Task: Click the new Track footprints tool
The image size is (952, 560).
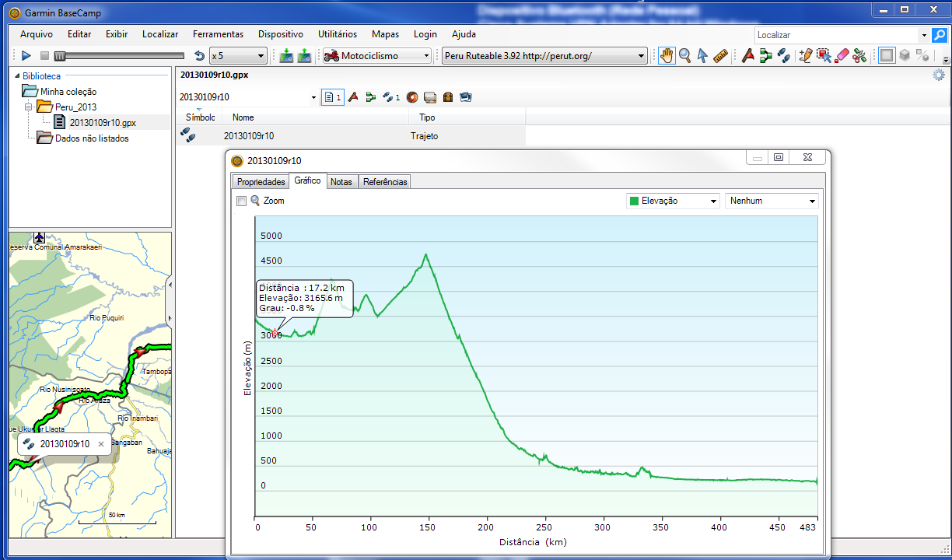Action: point(784,55)
